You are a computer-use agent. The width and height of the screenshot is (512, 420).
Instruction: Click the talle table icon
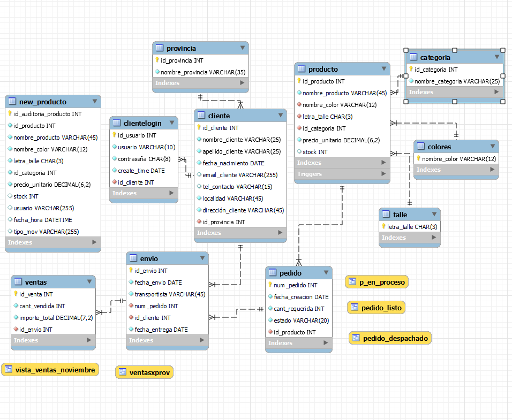(386, 214)
